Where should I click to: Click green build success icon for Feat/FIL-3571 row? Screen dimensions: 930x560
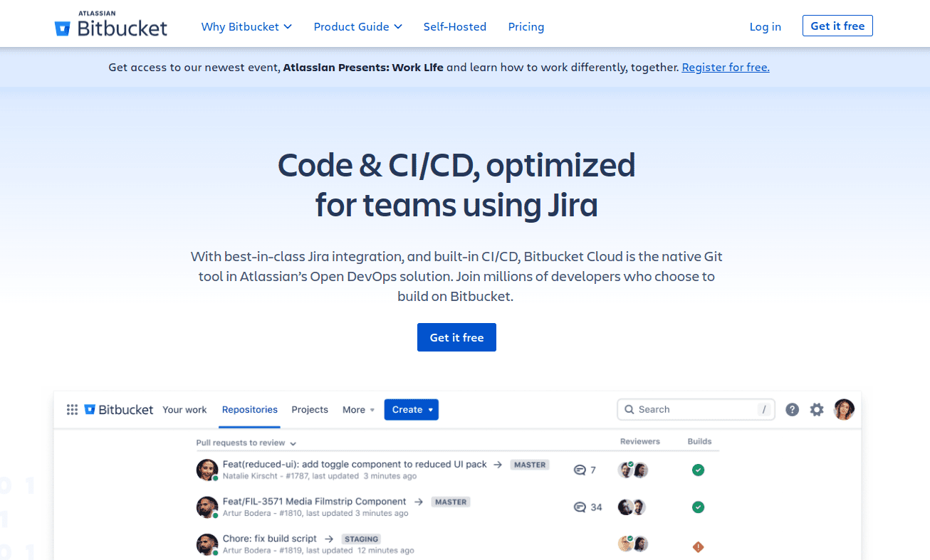click(x=699, y=507)
